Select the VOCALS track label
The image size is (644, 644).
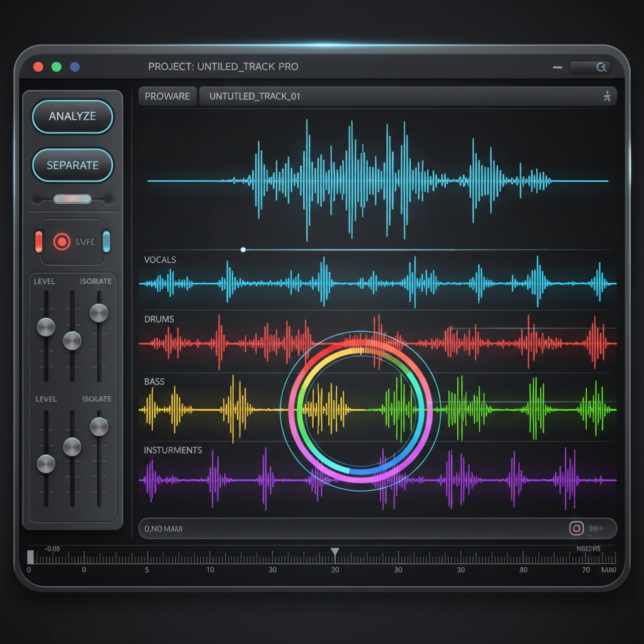(x=160, y=260)
